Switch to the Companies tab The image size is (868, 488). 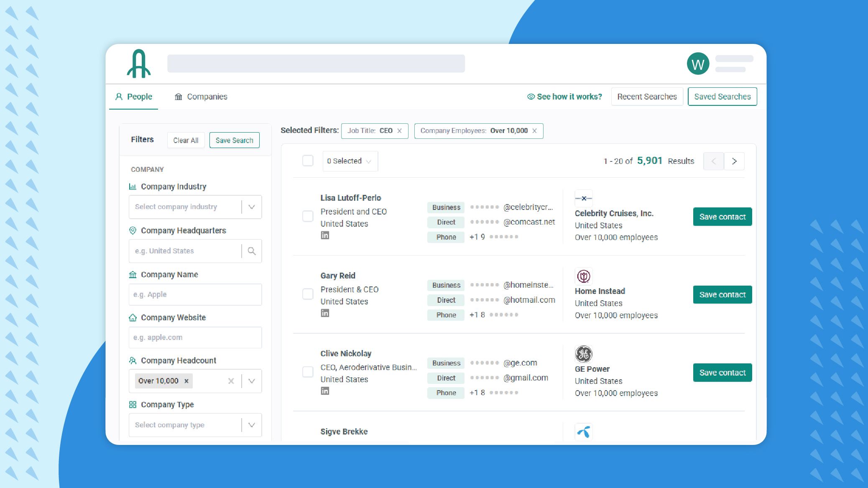pos(201,97)
